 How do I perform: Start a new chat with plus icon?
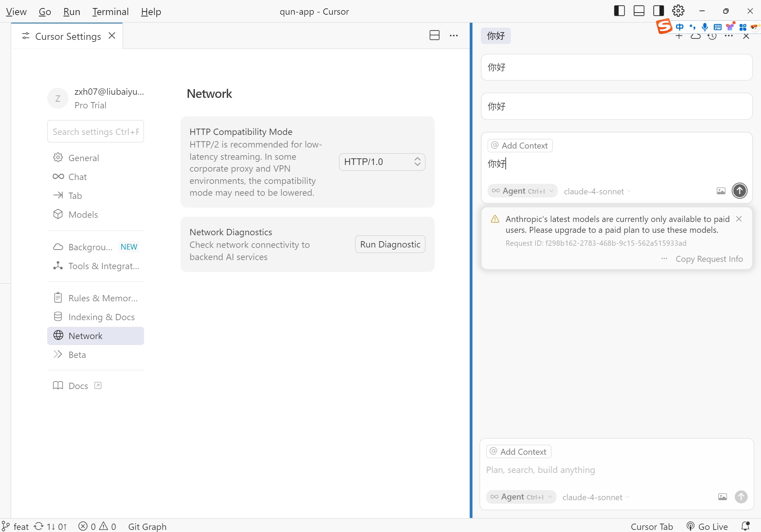(679, 36)
